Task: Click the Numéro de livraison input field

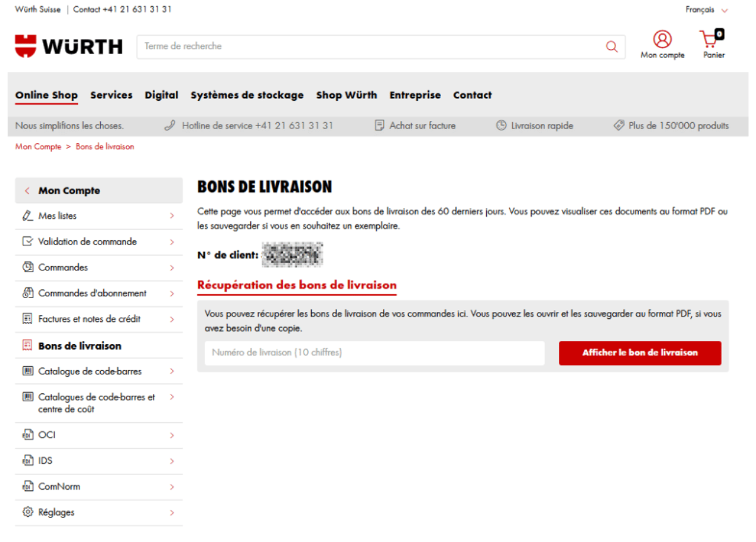Action: click(374, 353)
